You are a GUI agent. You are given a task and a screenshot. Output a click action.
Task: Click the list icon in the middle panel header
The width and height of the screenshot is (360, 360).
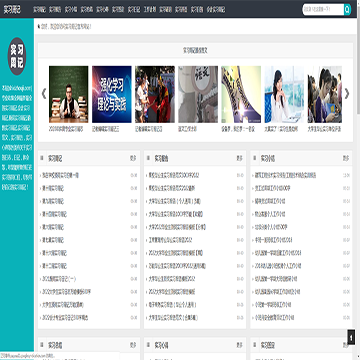click(x=148, y=158)
